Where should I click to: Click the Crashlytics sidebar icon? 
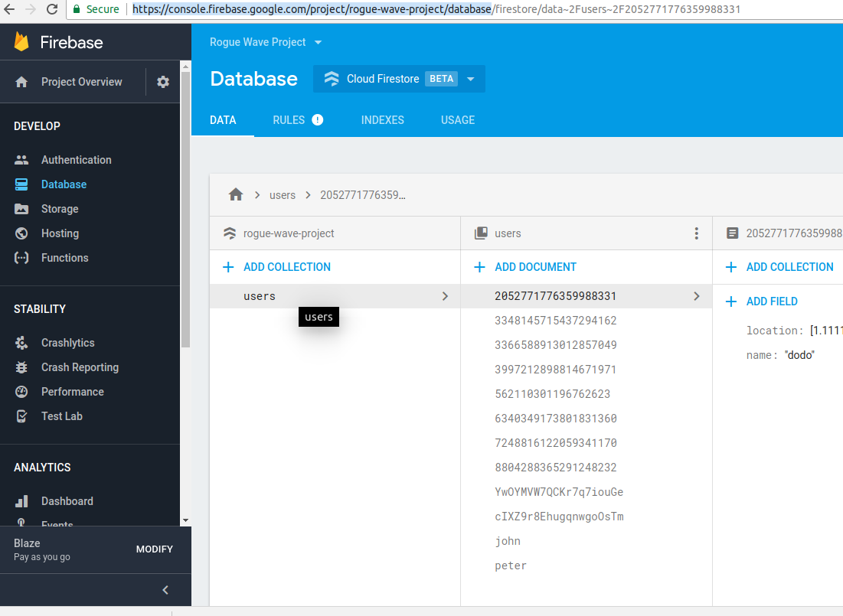point(21,343)
